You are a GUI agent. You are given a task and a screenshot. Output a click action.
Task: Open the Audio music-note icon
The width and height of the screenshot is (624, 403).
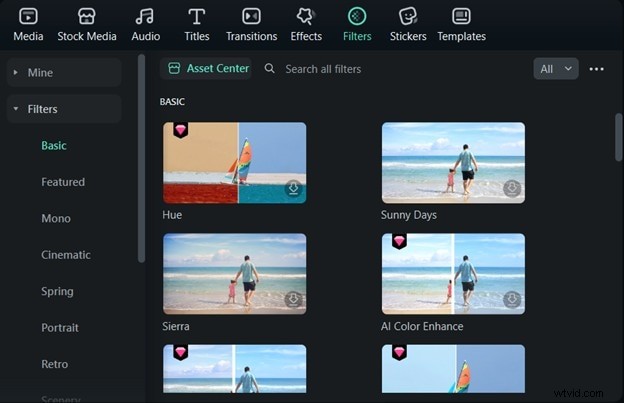(145, 17)
